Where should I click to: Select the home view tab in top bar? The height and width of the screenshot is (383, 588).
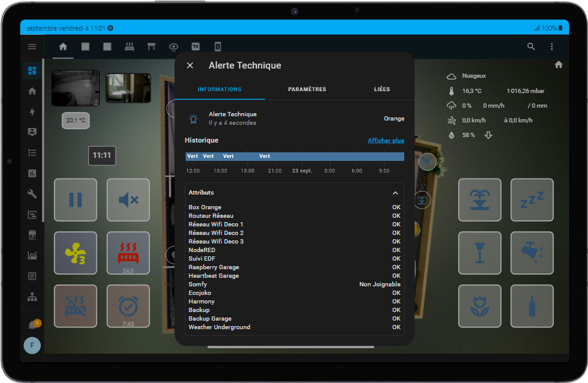(x=63, y=46)
